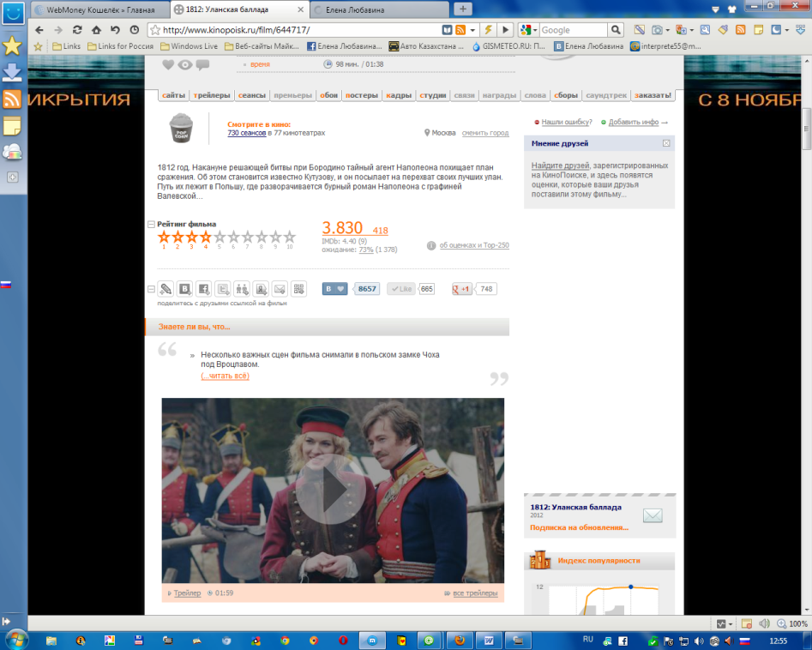Viewport: 812px width, 650px height.
Task: Click the popularity chart data point
Action: pos(631,587)
